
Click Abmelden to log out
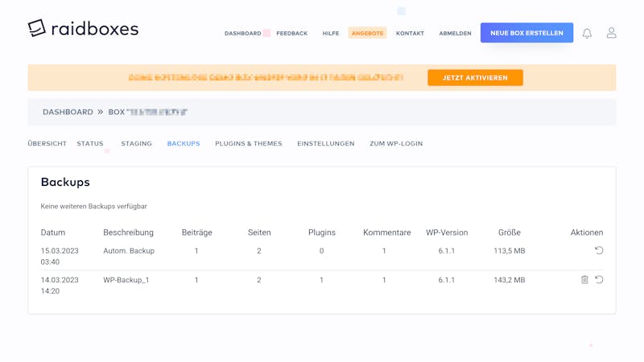click(x=455, y=33)
